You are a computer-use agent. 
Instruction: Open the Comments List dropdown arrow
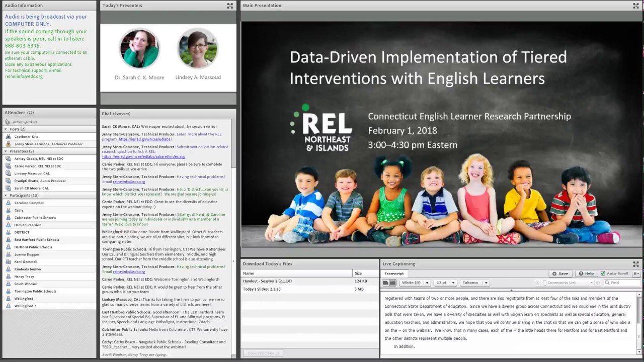[x=592, y=283]
